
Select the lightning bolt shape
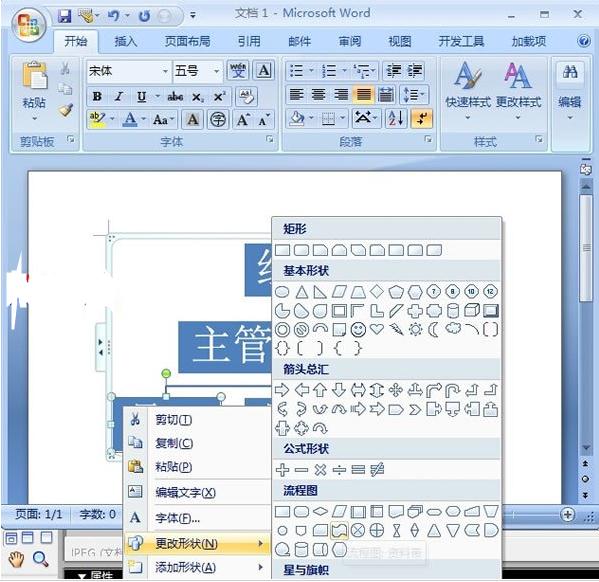tap(396, 329)
